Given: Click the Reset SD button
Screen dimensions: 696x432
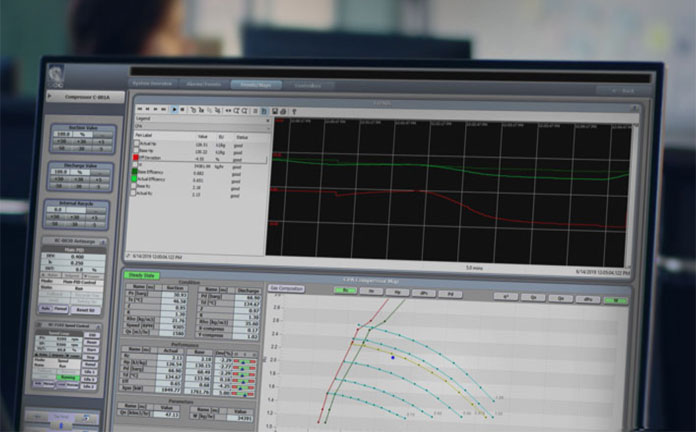Looking at the screenshot, I should pos(85,310).
